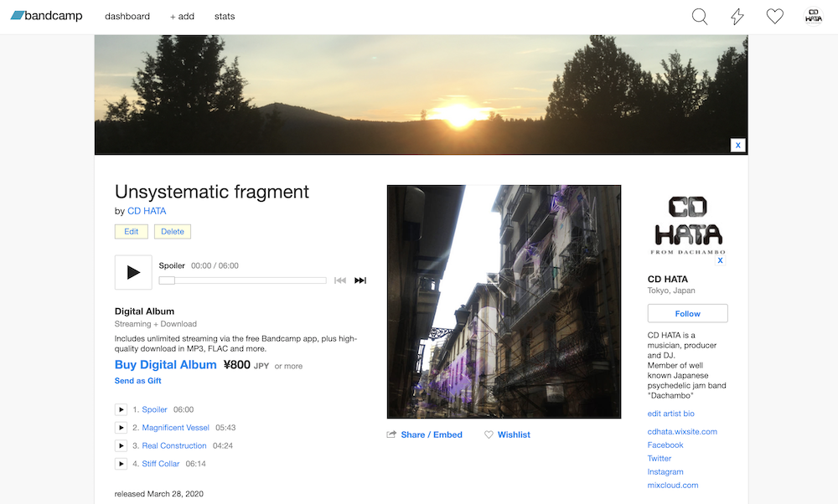Open the dashboard menu item
The height and width of the screenshot is (504, 838).
(x=127, y=17)
